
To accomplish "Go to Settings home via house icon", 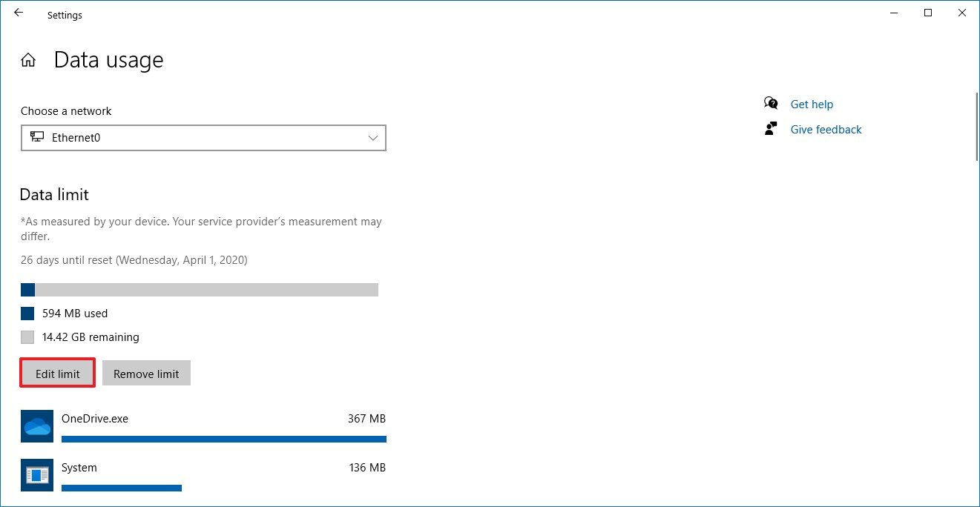I will pyautogui.click(x=28, y=60).
